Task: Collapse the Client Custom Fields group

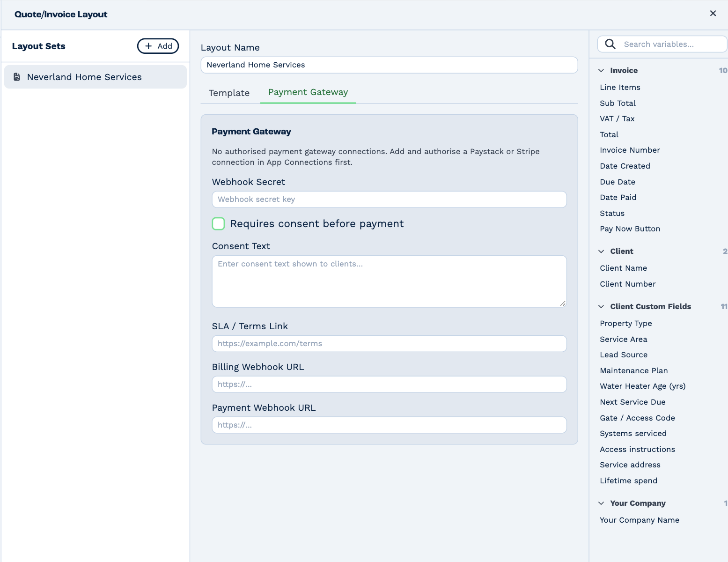Action: (601, 306)
